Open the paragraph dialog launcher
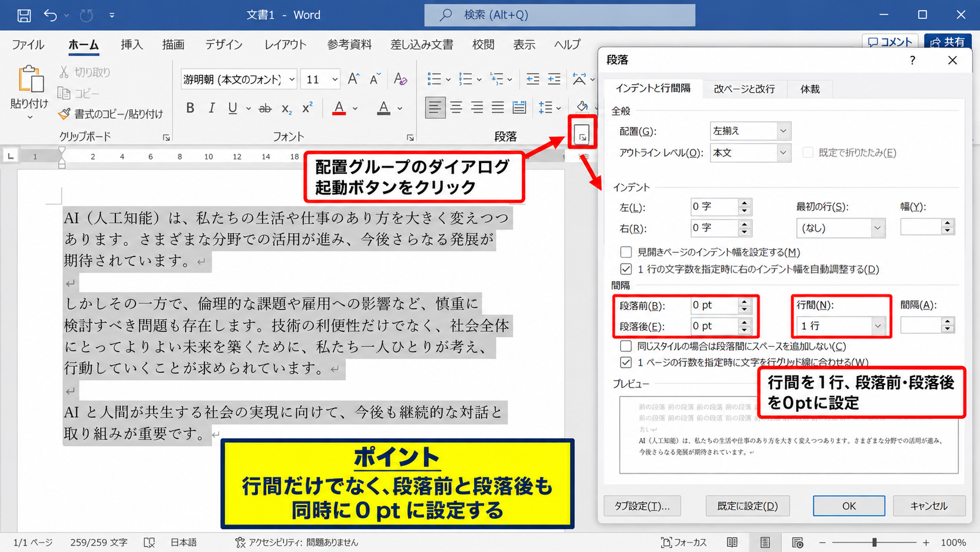980x552 pixels. [x=582, y=137]
